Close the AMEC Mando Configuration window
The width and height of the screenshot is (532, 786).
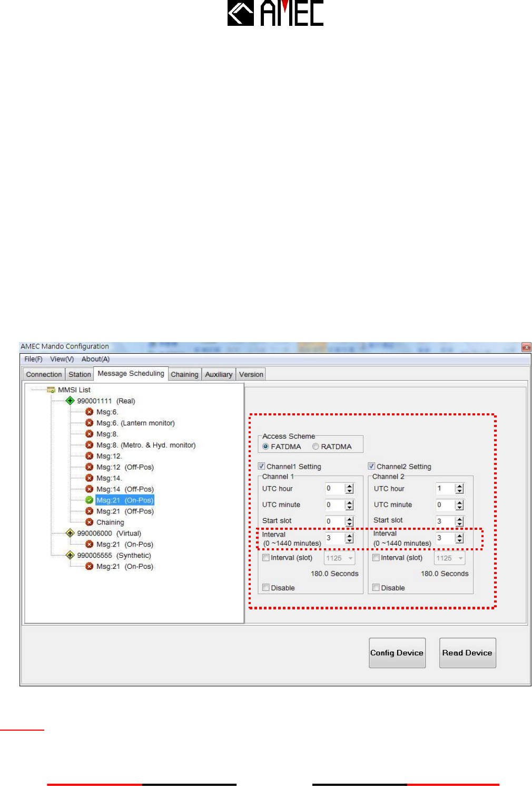pyautogui.click(x=526, y=347)
